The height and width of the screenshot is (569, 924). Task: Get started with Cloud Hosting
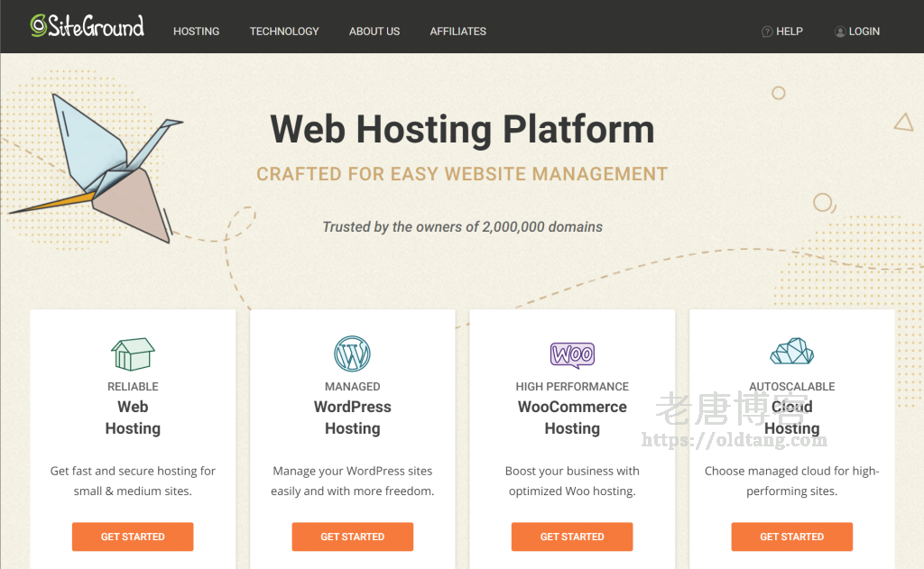pos(792,537)
